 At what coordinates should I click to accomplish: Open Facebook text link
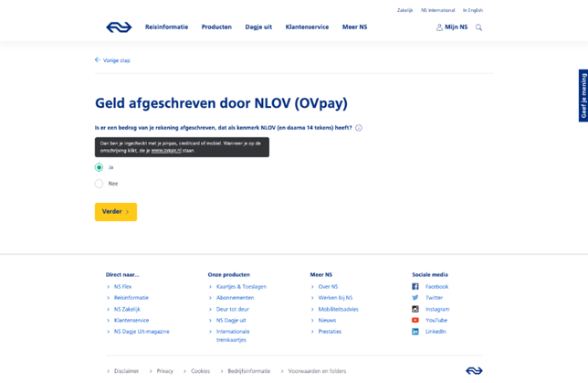pos(436,286)
